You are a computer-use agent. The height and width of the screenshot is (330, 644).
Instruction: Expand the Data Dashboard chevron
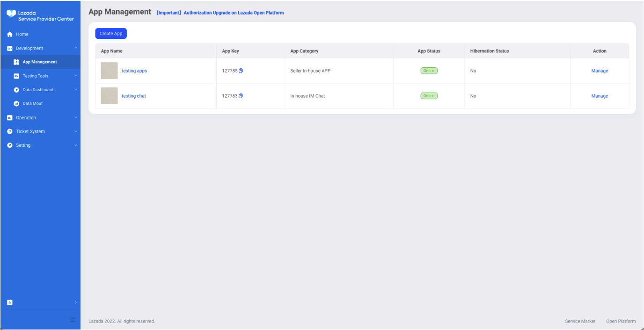[75, 90]
